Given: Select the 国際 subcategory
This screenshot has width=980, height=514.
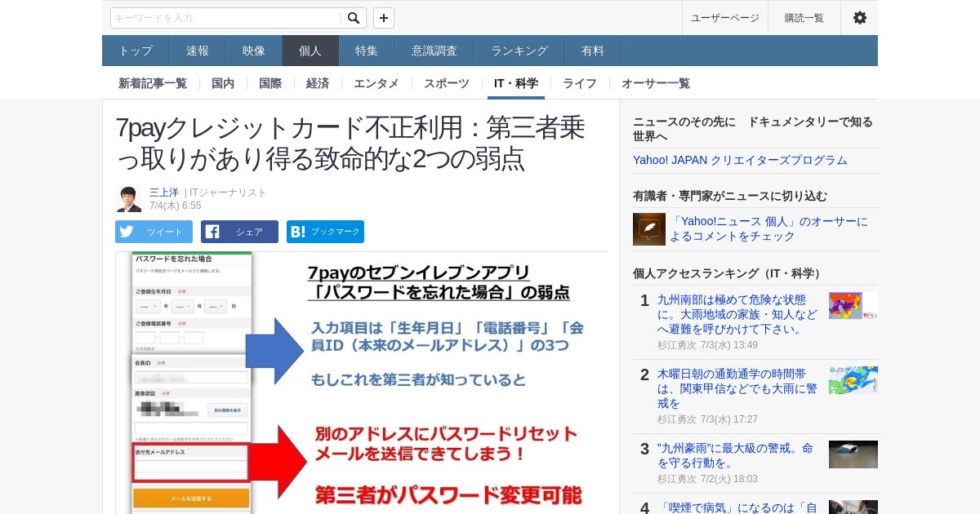Looking at the screenshot, I should pos(270,83).
